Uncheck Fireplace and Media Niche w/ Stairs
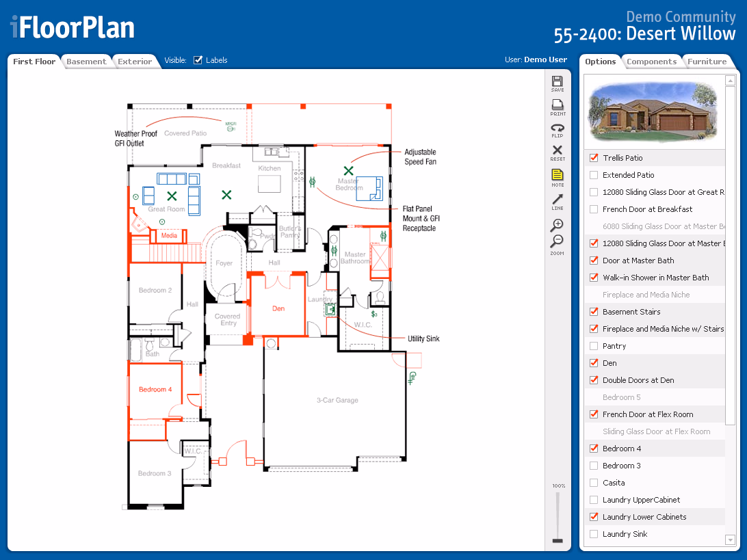Viewport: 747px width, 560px height. pyautogui.click(x=594, y=329)
